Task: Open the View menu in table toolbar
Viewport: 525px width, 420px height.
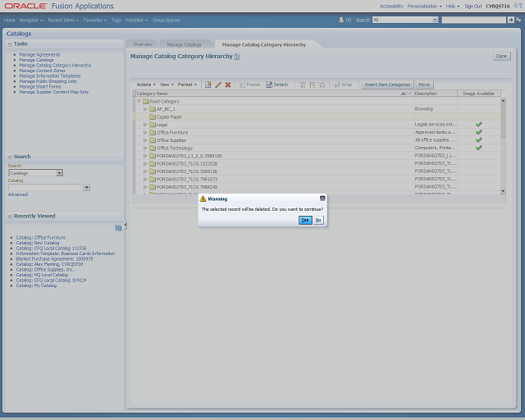Action: [x=167, y=84]
